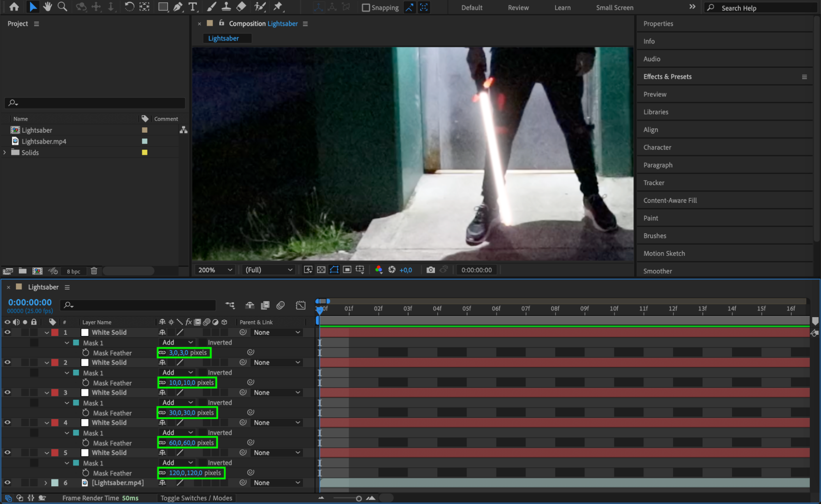Open the 200% magnification dropdown
Image resolution: width=821 pixels, height=504 pixels.
(x=215, y=270)
